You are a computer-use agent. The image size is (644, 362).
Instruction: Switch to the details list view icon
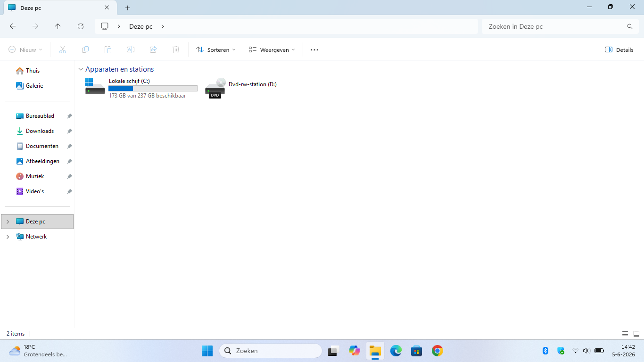625,334
